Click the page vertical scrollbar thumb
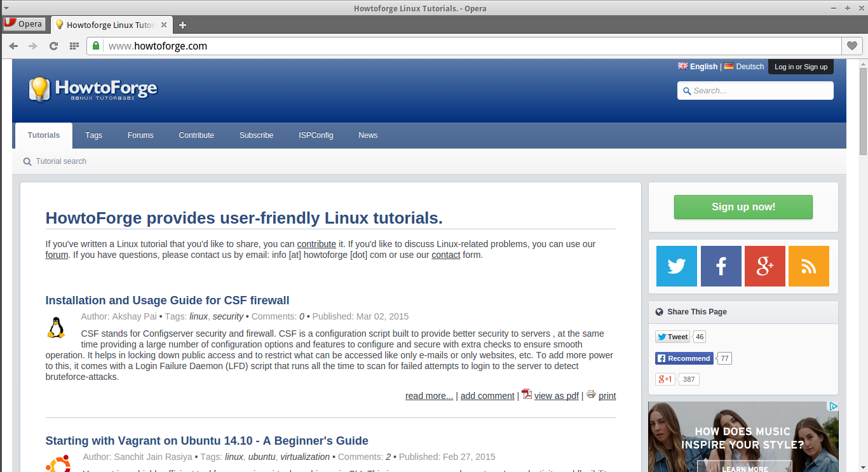 863,111
